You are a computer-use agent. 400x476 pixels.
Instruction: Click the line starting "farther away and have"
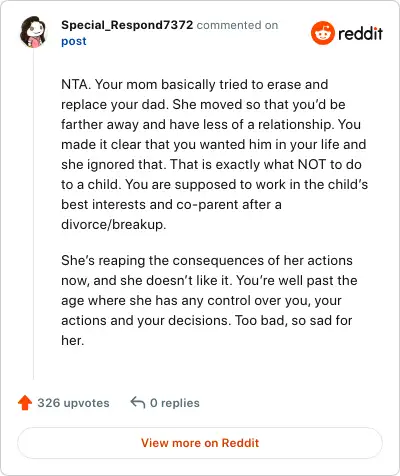pyautogui.click(x=211, y=124)
